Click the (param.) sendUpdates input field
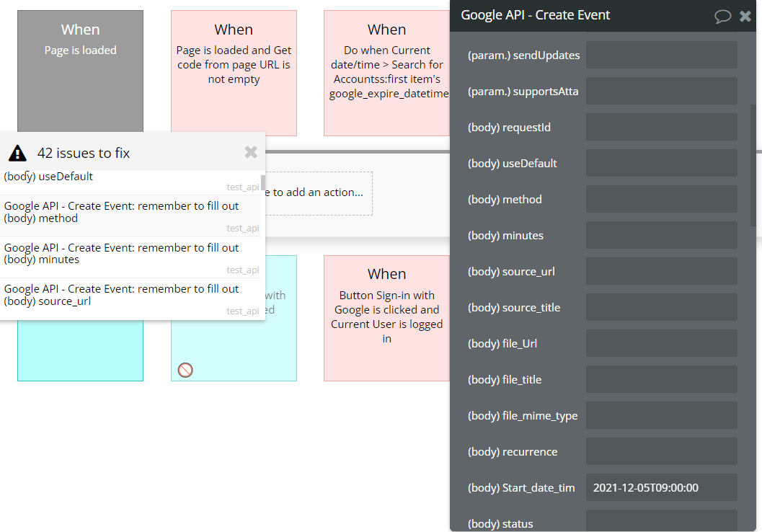This screenshot has height=532, width=762. [x=661, y=55]
